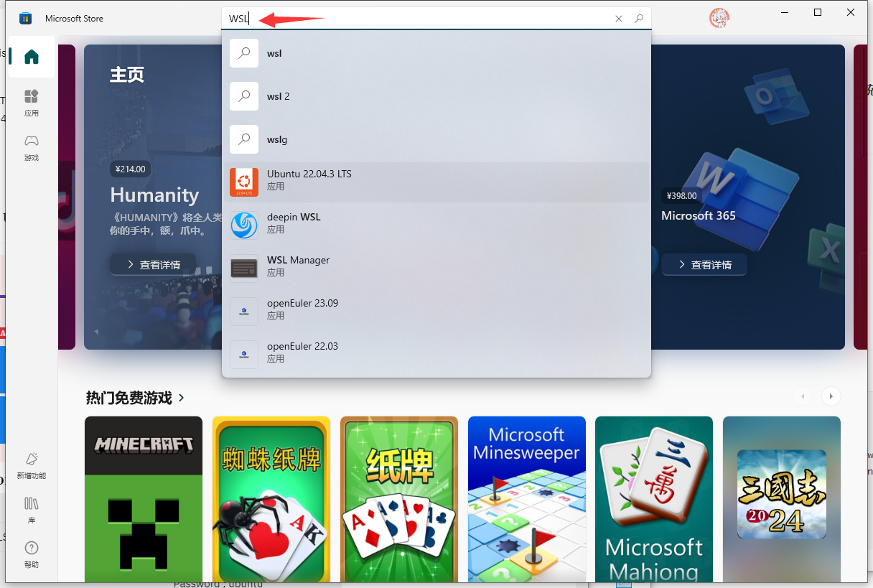Screen dimensions: 873x588
Task: Clear the search box with the X icon
Action: point(619,19)
